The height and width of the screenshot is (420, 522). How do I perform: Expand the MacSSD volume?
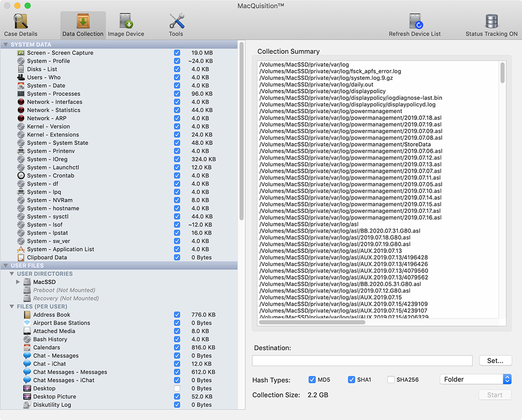pyautogui.click(x=18, y=282)
